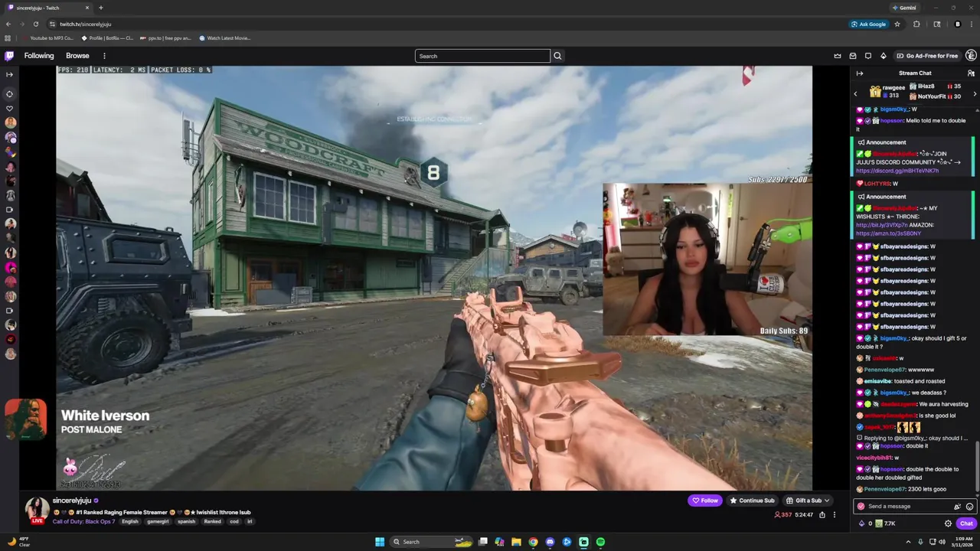Viewport: 980px width, 551px height.
Task: Open chat settings gear
Action: click(948, 523)
